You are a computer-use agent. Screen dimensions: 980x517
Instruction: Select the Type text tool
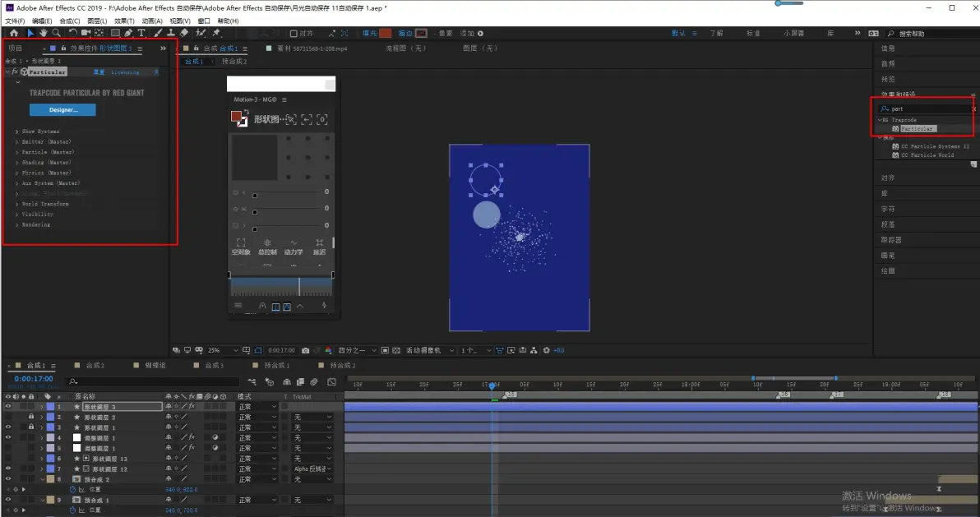pos(141,33)
